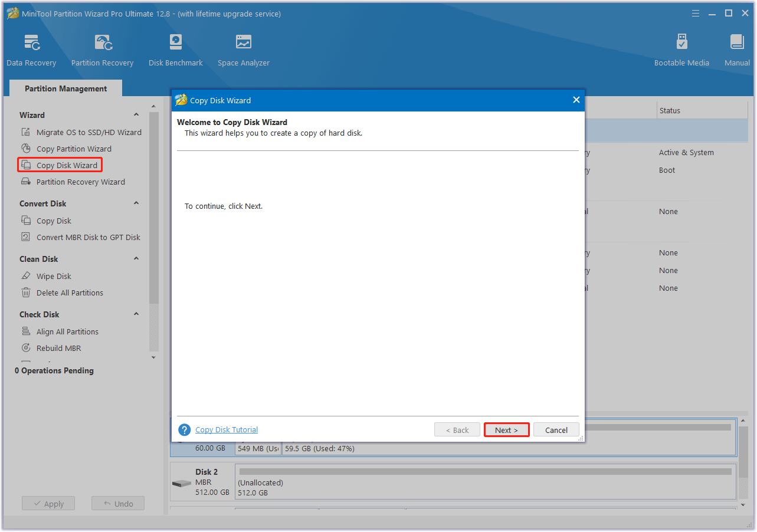Click the disk map scroll down arrow
The width and height of the screenshot is (757, 532).
pyautogui.click(x=744, y=505)
